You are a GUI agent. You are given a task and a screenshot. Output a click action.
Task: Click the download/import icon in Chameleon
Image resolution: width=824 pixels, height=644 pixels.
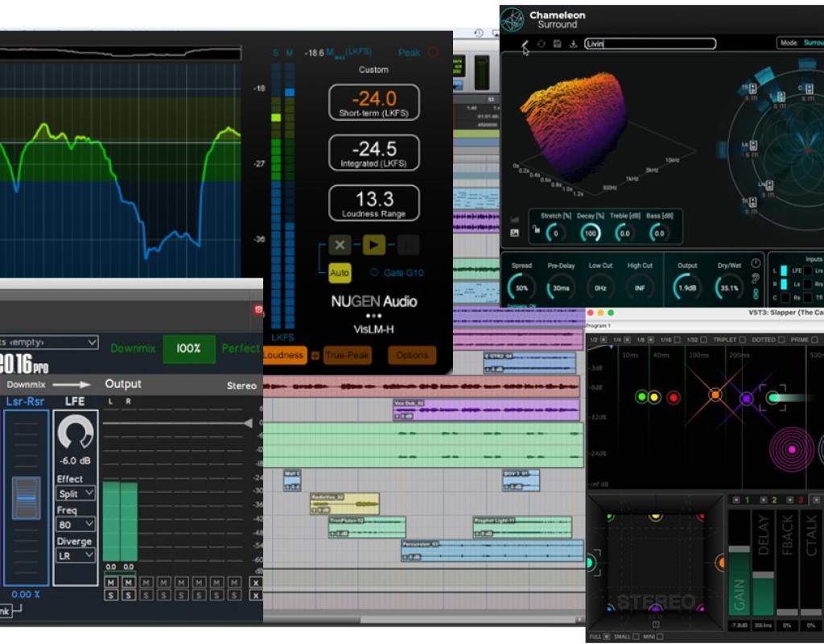tap(573, 44)
